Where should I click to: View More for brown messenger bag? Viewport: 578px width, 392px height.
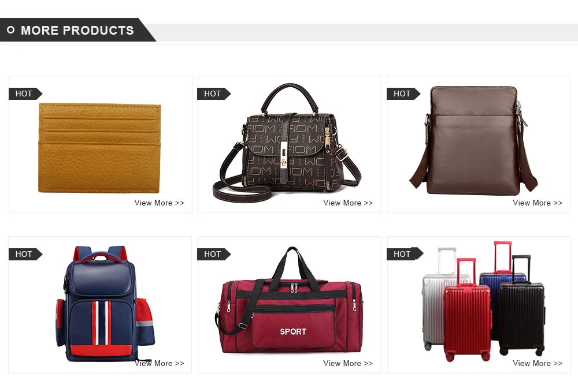(538, 203)
